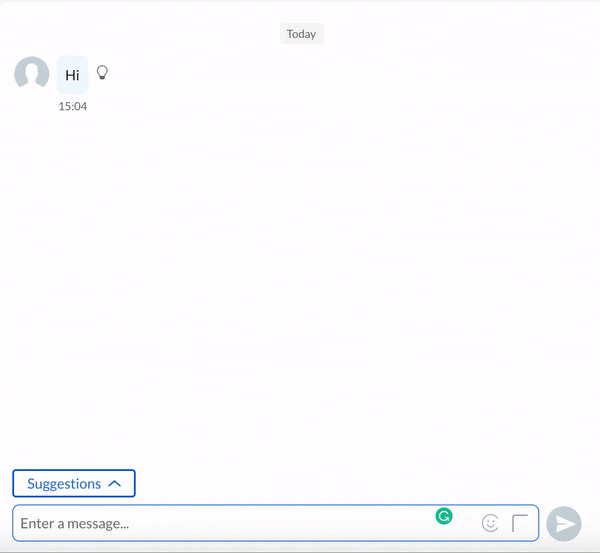This screenshot has height=553, width=600.
Task: Click the Enter a message placeholder text
Action: click(x=75, y=523)
